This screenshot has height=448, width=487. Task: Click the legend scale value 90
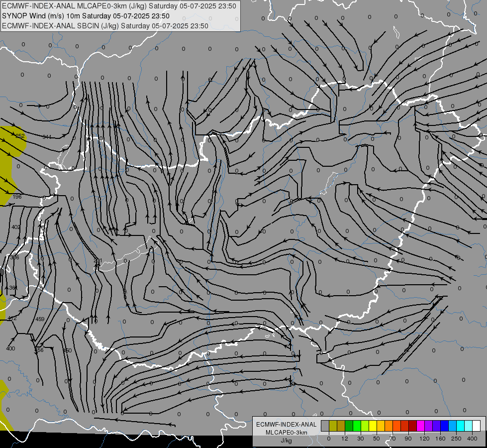pos(408,439)
